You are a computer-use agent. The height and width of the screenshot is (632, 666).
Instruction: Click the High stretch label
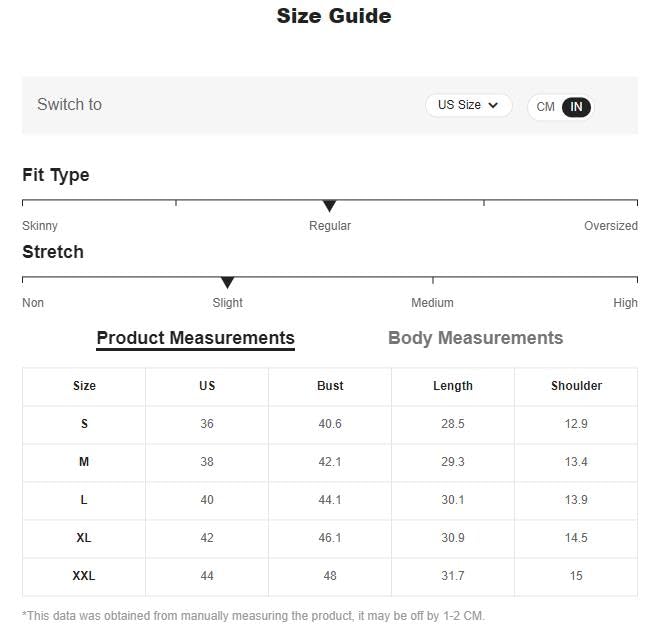(x=625, y=303)
